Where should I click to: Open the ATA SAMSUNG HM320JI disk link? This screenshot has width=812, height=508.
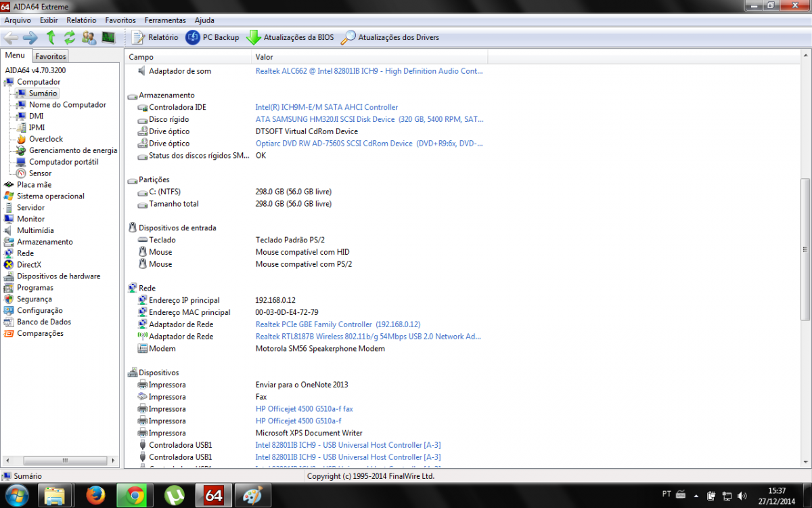(x=369, y=119)
